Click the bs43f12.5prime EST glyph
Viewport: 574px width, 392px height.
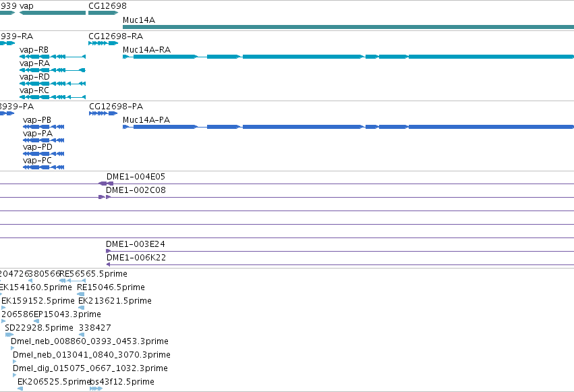click(96, 389)
